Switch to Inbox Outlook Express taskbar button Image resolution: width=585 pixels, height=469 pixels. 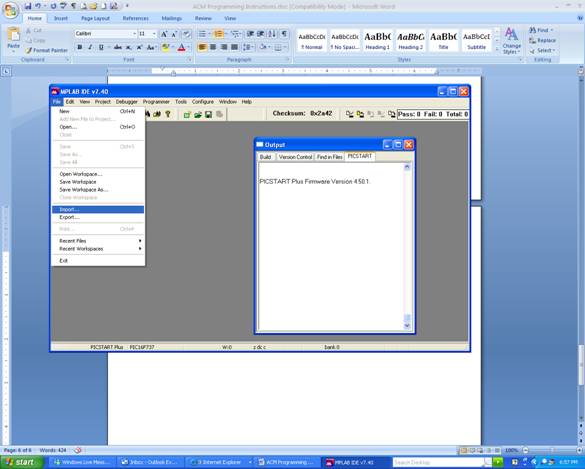point(151,462)
